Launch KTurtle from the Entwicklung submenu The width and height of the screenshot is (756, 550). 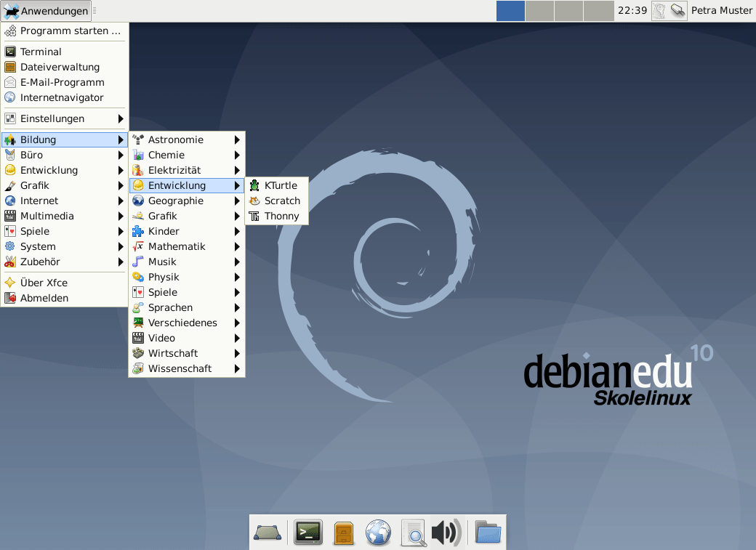276,185
